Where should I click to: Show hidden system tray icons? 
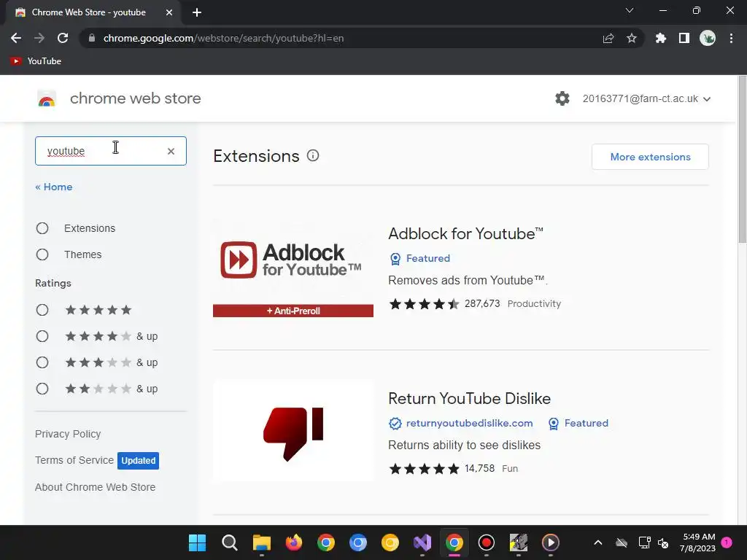pyautogui.click(x=598, y=542)
